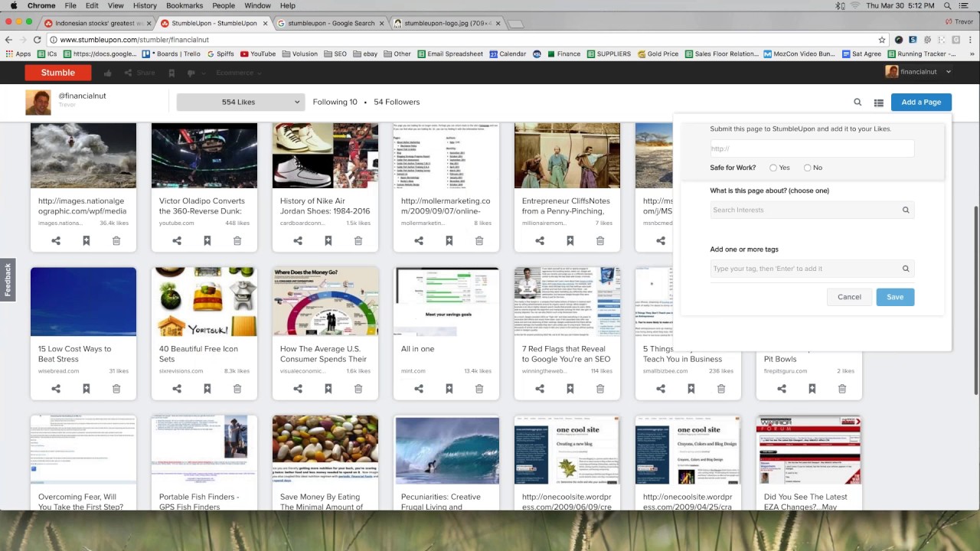Share the mollermarketing.com card
The image size is (980, 551).
click(419, 240)
